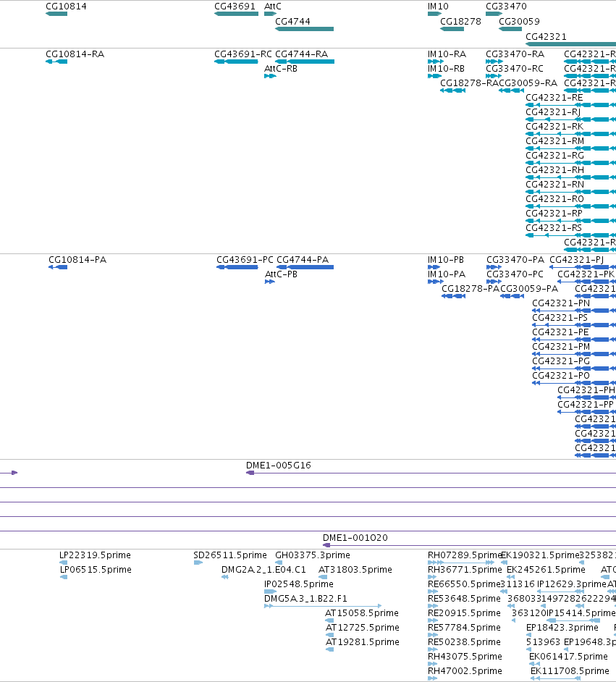
Task: Select protein CG42321-PG
Action: 574,369
